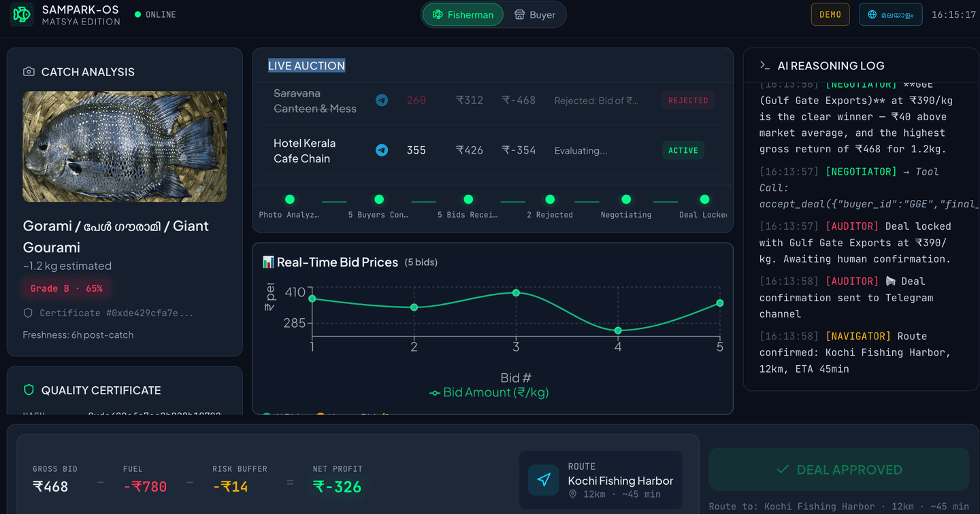Click the camera icon beside Catch Analysis
The image size is (980, 514).
click(29, 72)
